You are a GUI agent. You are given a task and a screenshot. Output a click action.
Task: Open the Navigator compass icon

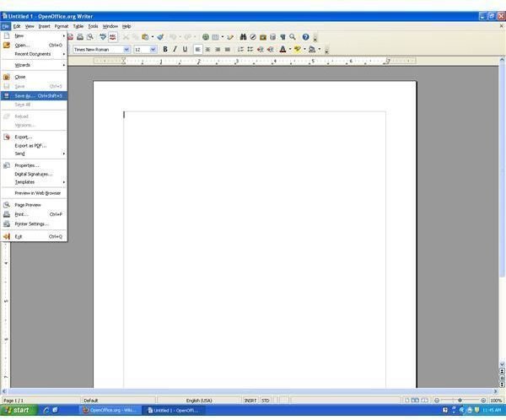(253, 37)
